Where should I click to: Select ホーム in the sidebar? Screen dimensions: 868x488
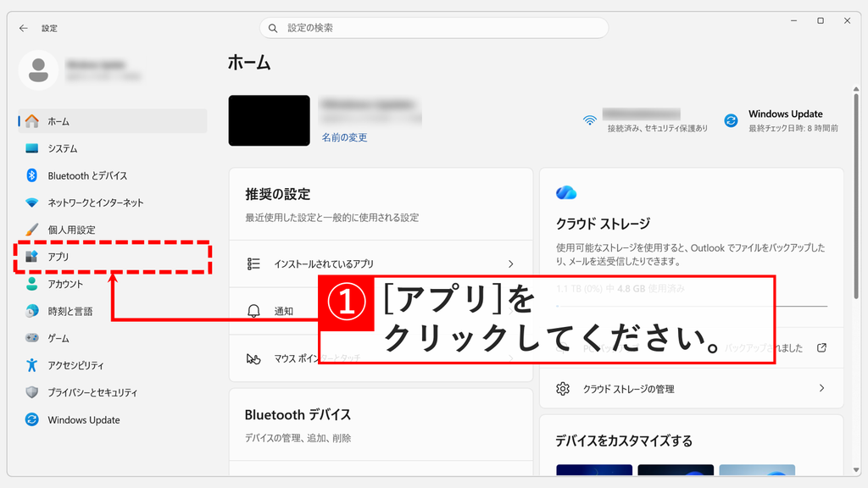[113, 121]
